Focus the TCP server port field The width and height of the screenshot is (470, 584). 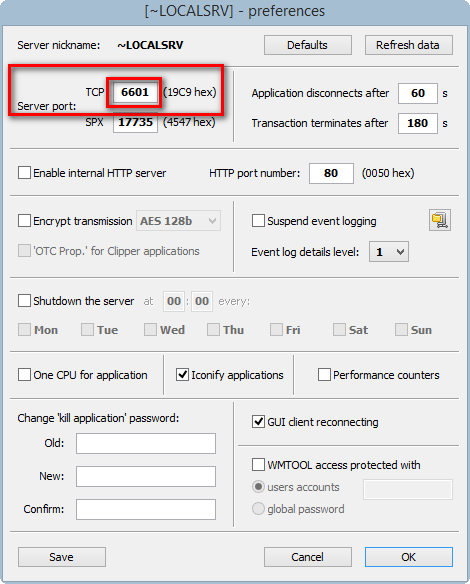135,92
